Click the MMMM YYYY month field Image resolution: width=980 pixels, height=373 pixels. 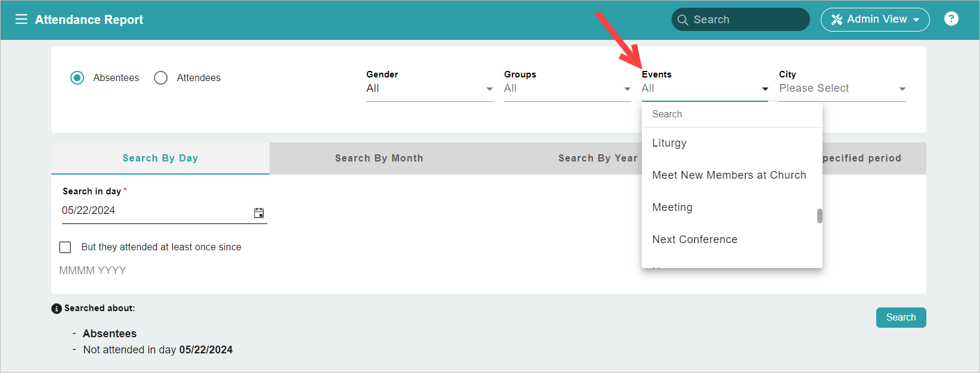click(92, 271)
